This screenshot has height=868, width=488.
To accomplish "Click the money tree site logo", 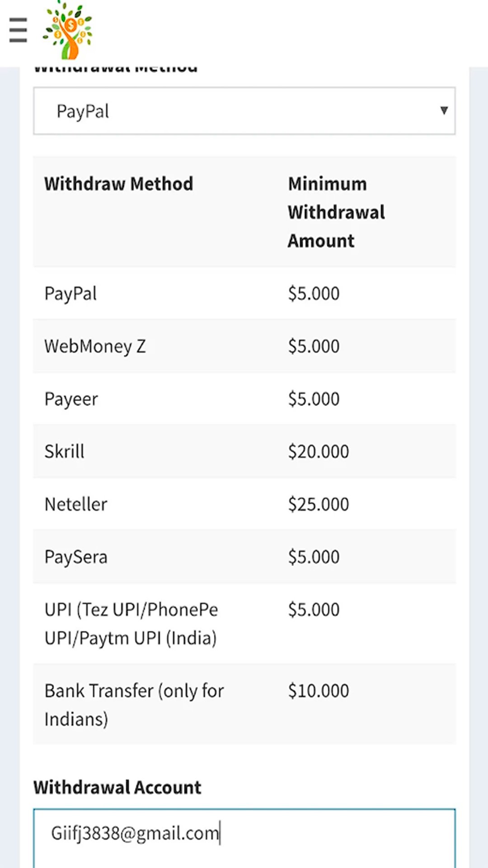I will [x=68, y=30].
